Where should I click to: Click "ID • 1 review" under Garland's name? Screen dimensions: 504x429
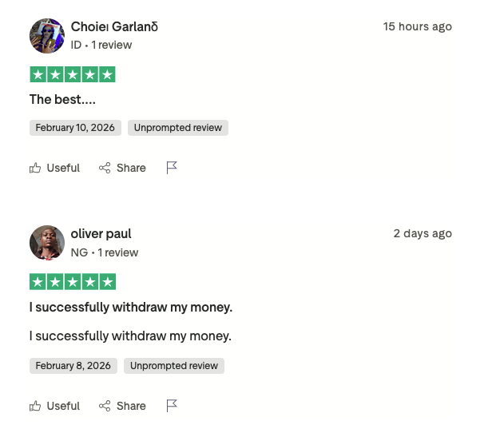coord(101,46)
